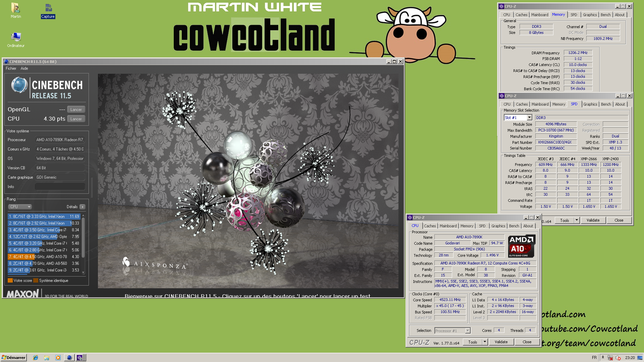Screen dimensions: 644x362
Task: Click Détails arrow button in Rang
Action: click(x=83, y=207)
